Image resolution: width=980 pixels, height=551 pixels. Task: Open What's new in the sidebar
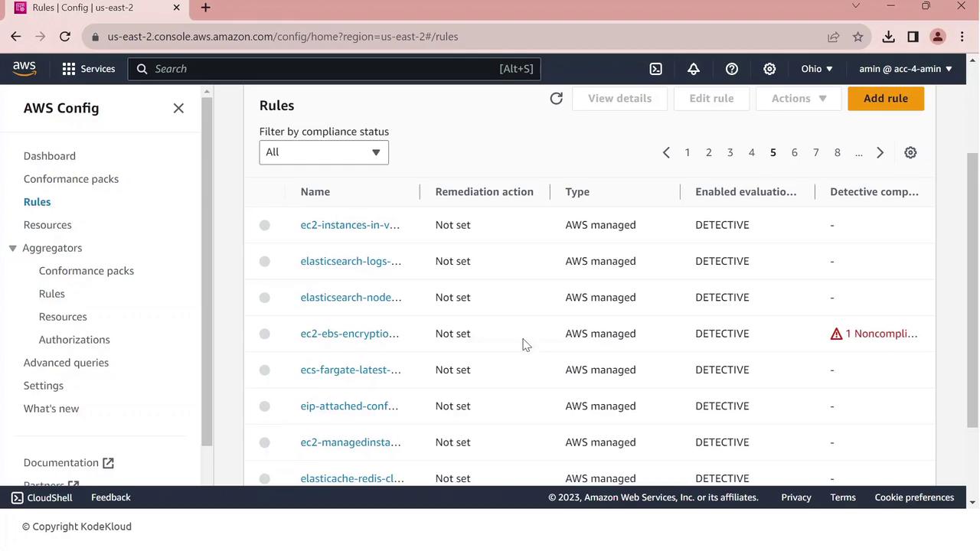coord(51,409)
